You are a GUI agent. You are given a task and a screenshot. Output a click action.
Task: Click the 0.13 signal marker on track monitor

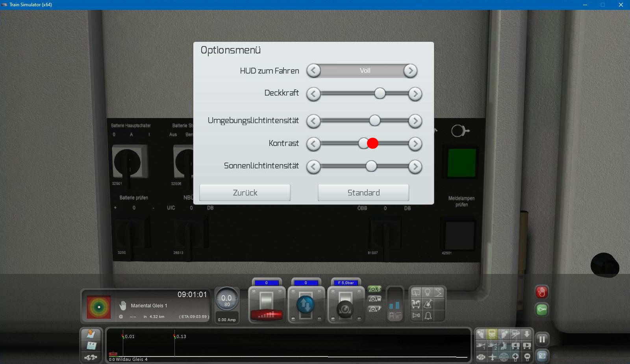click(x=180, y=336)
